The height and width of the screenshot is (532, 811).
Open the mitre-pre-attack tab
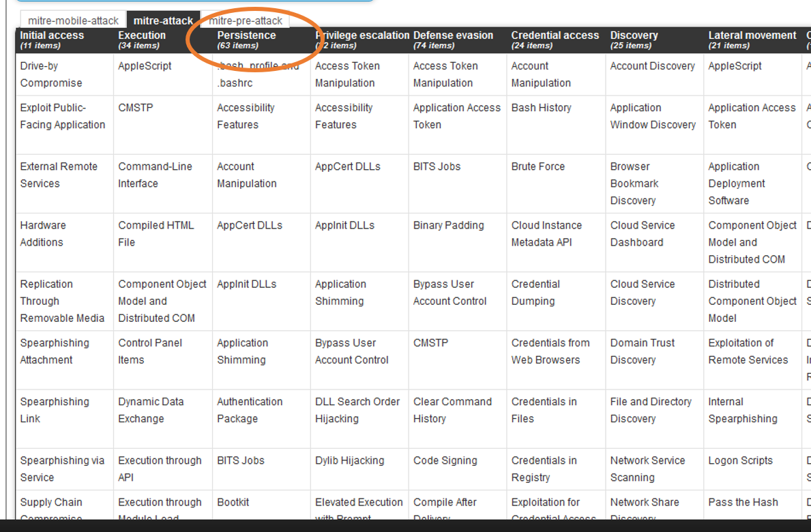[246, 20]
